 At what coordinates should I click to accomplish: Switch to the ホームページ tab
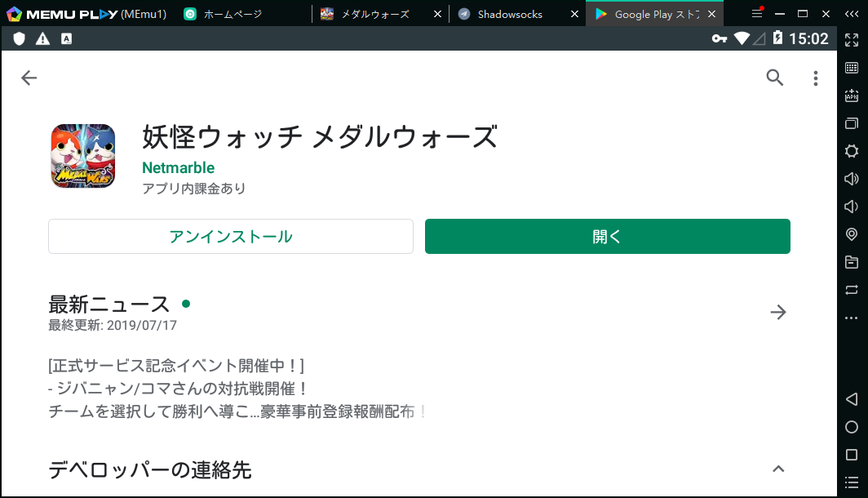point(231,13)
